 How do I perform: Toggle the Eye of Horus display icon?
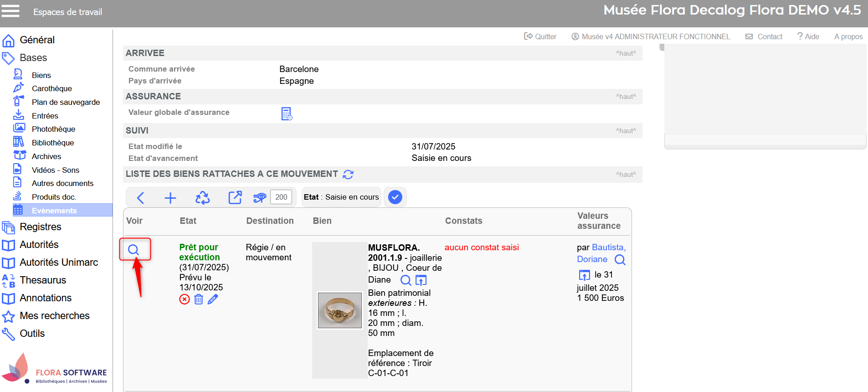pos(260,197)
